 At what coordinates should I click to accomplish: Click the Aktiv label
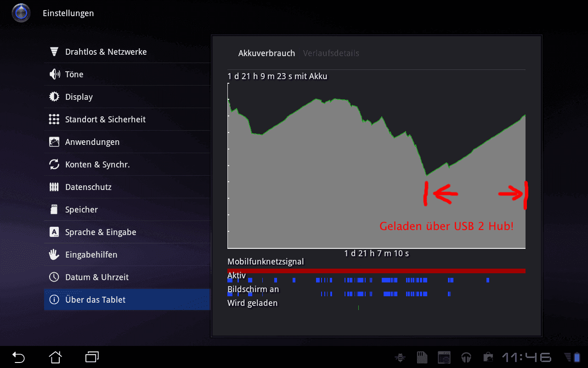[237, 275]
